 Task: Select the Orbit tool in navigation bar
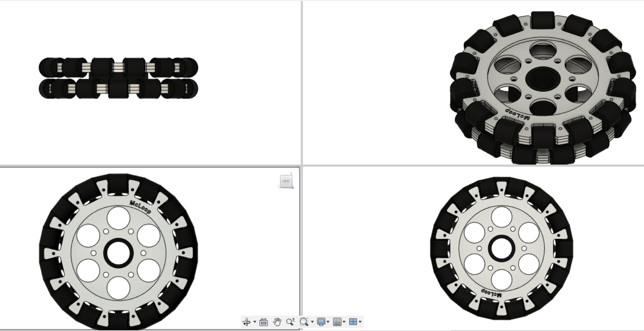(247, 322)
